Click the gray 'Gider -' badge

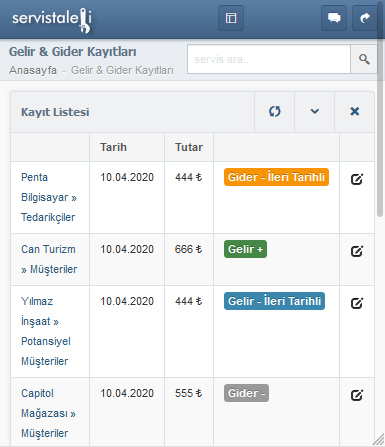tap(246, 393)
